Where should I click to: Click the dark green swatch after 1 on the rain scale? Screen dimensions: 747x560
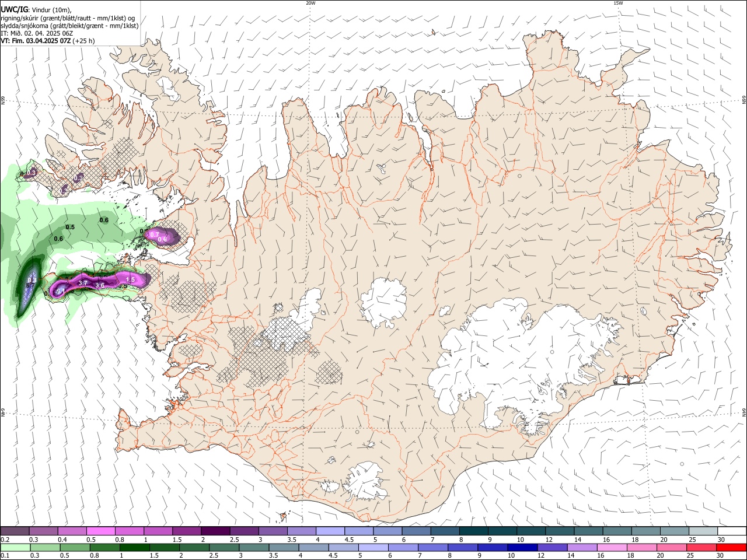pyautogui.click(x=135, y=547)
